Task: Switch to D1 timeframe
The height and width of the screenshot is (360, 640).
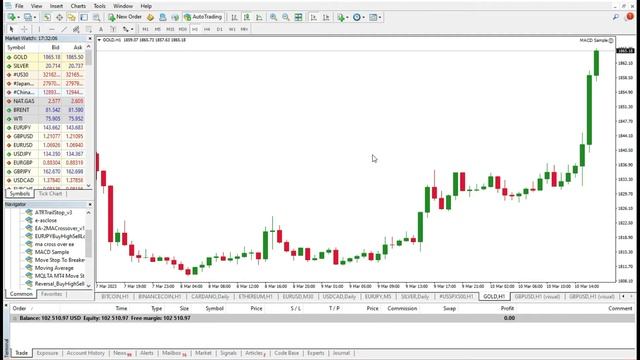Action: point(220,29)
